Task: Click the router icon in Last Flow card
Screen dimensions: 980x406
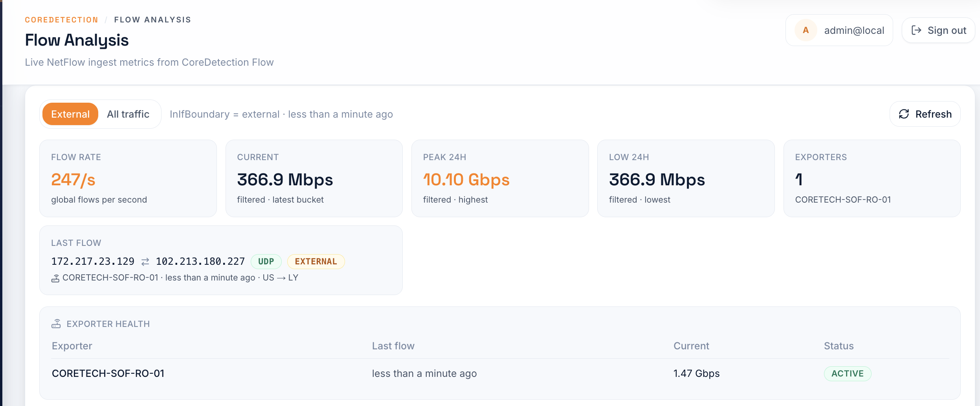Action: pos(55,278)
